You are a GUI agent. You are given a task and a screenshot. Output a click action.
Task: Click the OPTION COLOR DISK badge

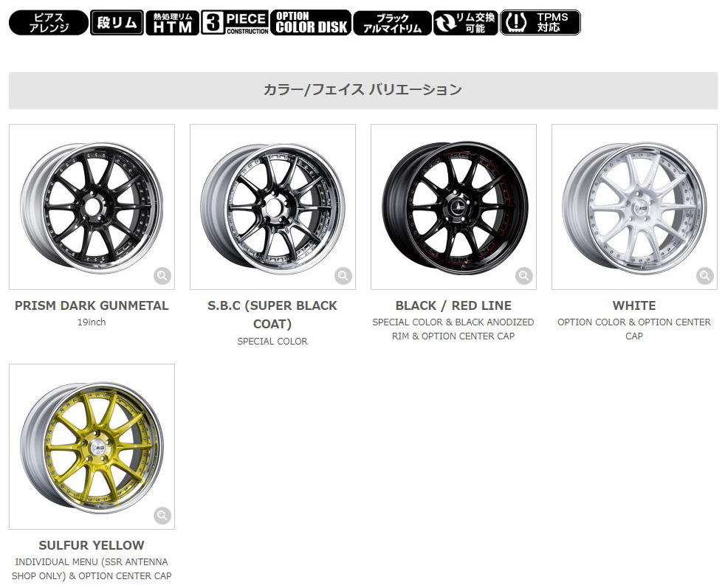coord(311,23)
